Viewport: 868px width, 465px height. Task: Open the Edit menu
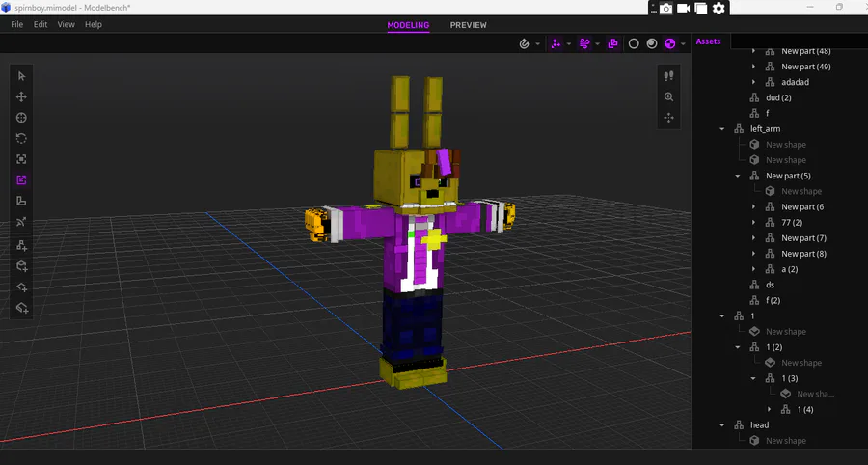[41, 24]
